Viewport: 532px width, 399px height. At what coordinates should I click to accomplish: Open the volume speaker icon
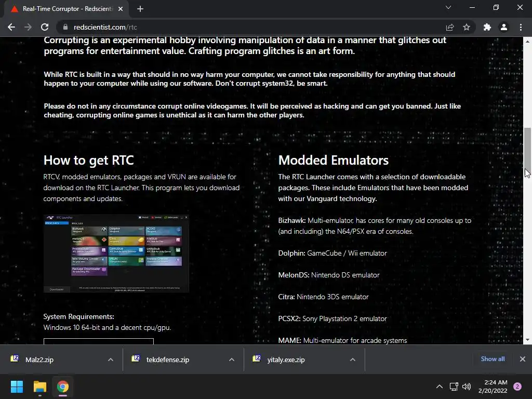tap(467, 387)
